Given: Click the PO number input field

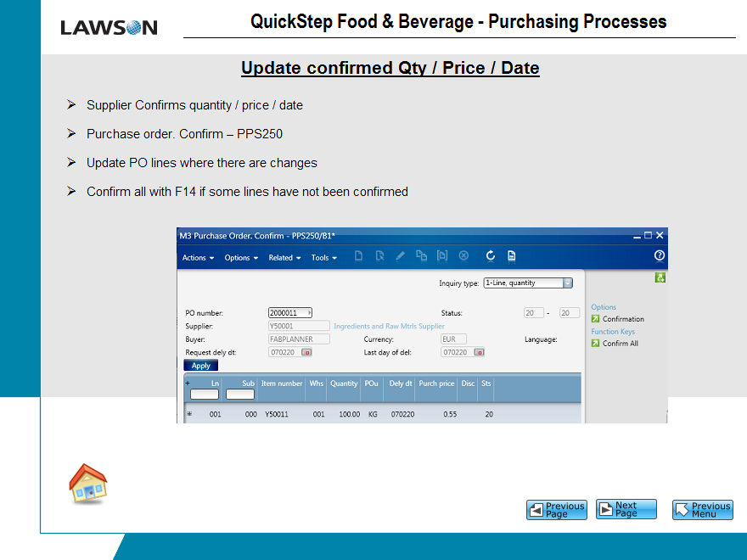Looking at the screenshot, I should coord(287,313).
